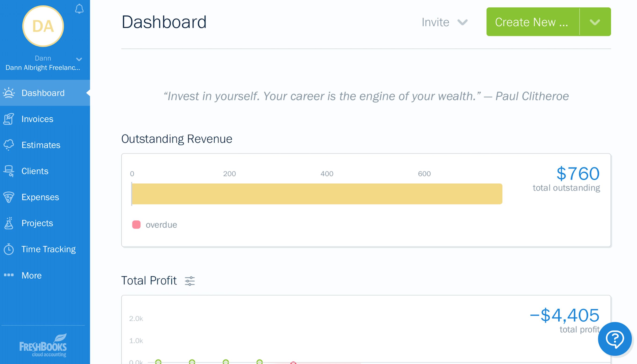This screenshot has width=637, height=364.
Task: Click the Invoices sidebar icon
Action: 9,119
